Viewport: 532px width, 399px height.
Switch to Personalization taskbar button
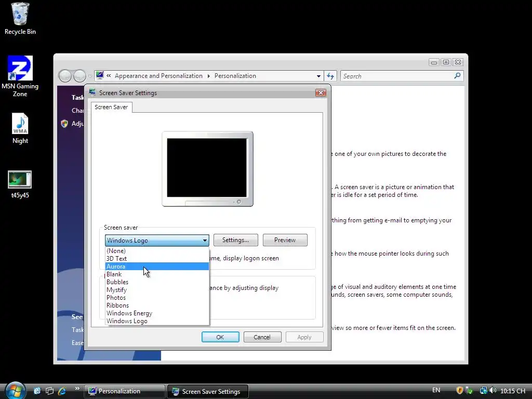click(125, 391)
